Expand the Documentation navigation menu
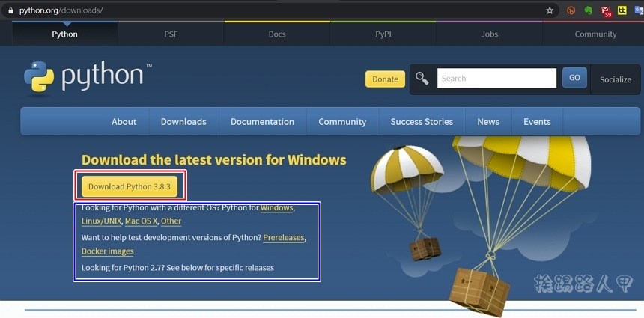Viewport: 644px width, 318px height. 262,121
